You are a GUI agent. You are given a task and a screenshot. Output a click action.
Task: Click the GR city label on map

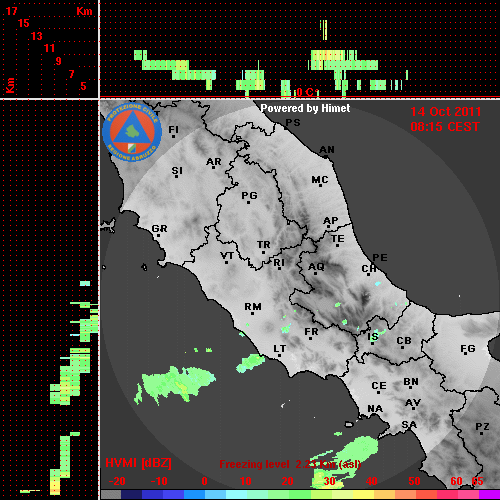pyautogui.click(x=159, y=229)
